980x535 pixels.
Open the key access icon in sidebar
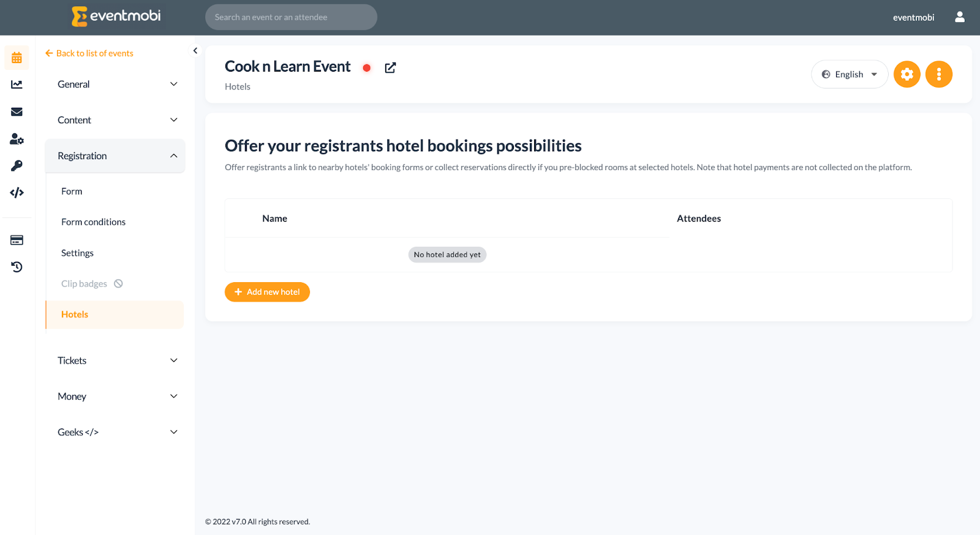click(x=17, y=166)
